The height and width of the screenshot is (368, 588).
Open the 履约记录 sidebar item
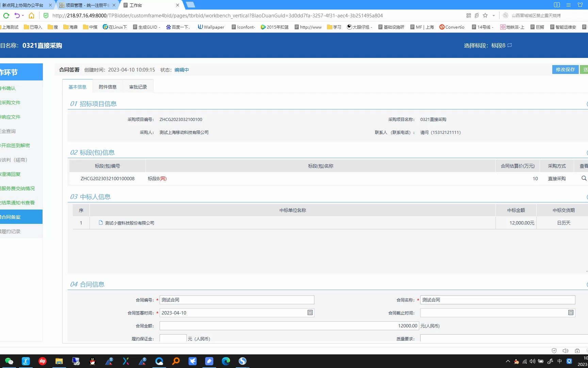coord(21,231)
